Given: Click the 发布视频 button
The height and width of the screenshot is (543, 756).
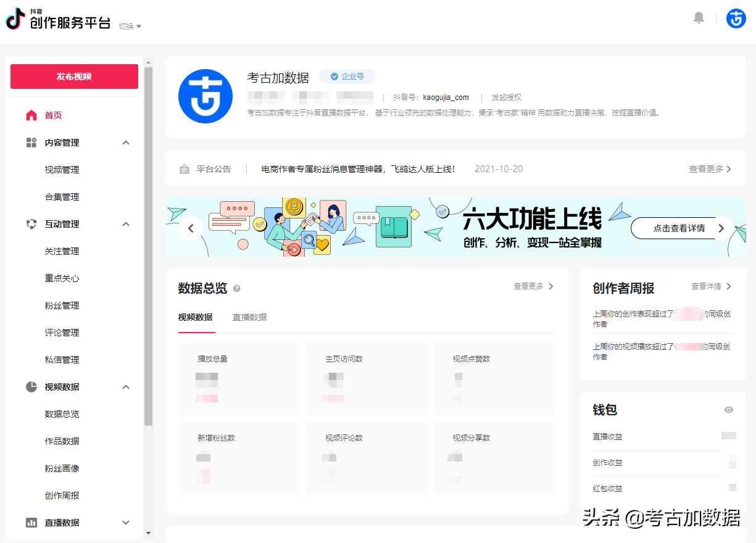Looking at the screenshot, I should [74, 77].
